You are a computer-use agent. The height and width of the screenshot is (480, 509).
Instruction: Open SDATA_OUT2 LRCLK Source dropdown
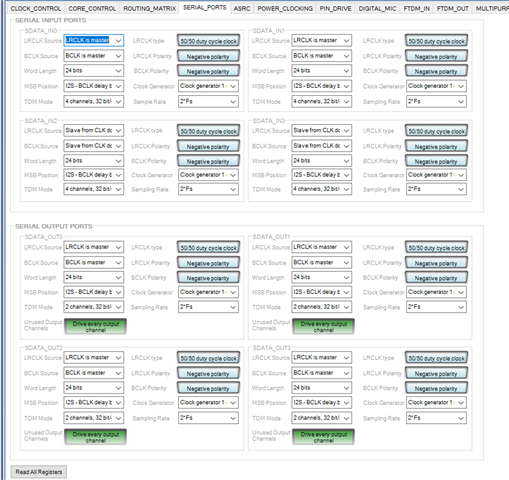point(94,357)
